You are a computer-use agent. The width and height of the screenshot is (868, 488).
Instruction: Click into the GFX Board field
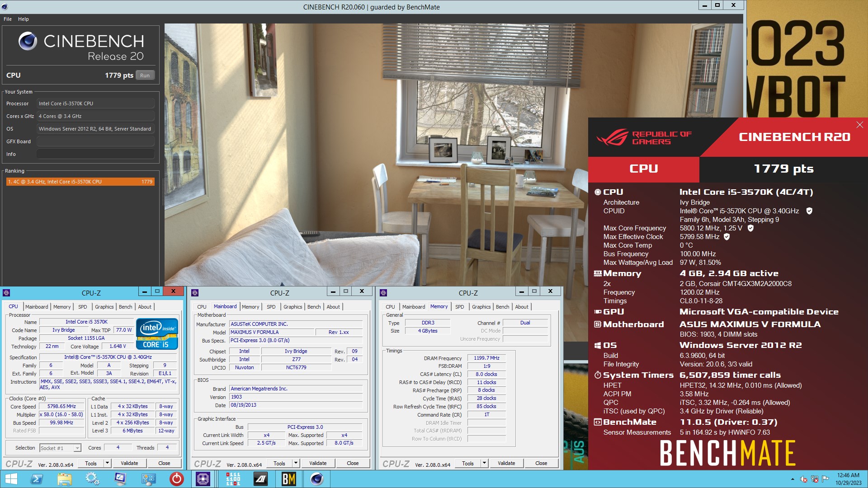95,141
